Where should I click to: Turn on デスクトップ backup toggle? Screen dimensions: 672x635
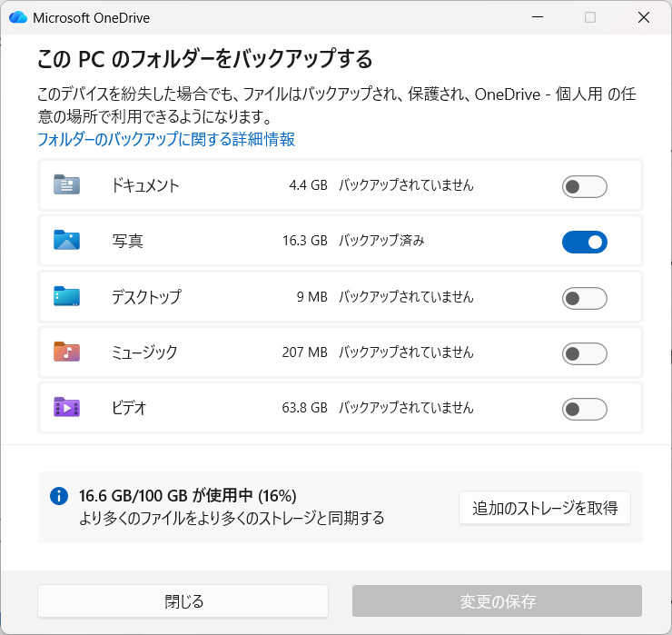[x=584, y=297]
